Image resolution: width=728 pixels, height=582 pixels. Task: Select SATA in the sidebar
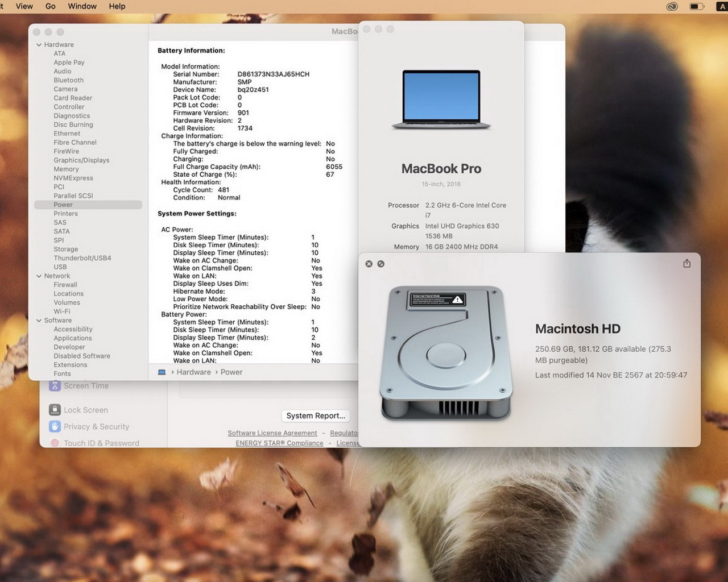pos(61,231)
